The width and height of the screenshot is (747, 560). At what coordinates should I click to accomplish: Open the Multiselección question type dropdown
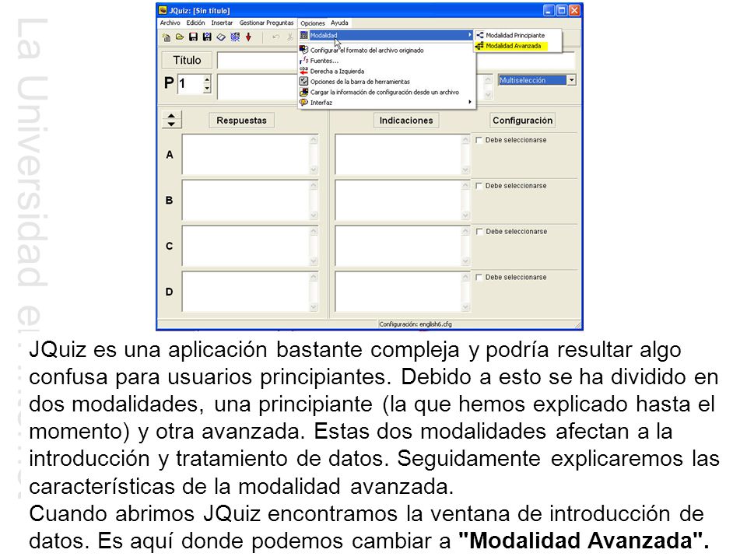(x=571, y=80)
